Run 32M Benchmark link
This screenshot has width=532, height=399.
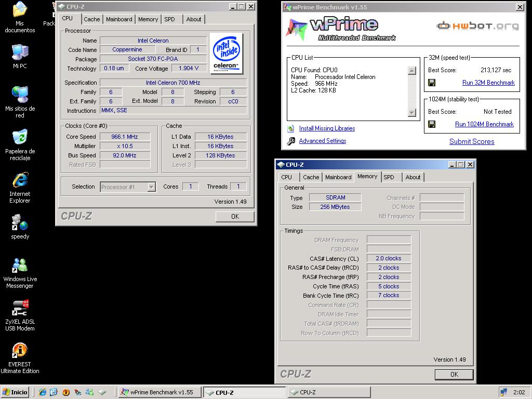point(488,83)
